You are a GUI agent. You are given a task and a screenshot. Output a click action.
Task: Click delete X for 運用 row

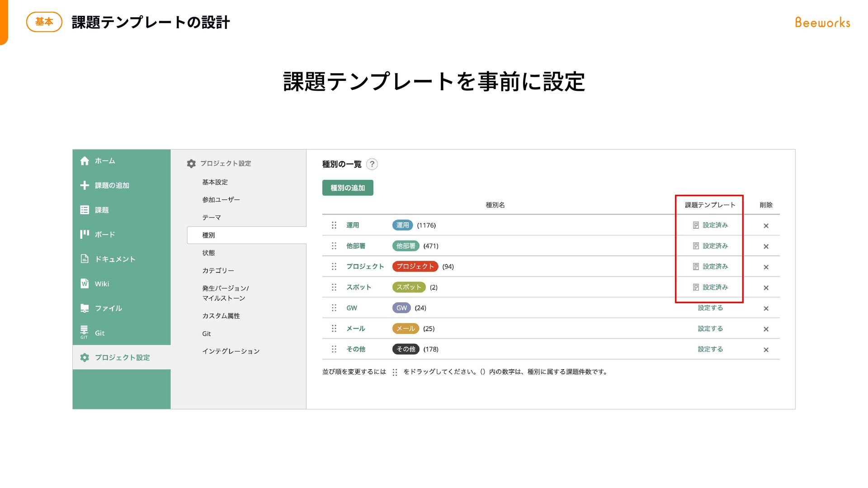(766, 225)
